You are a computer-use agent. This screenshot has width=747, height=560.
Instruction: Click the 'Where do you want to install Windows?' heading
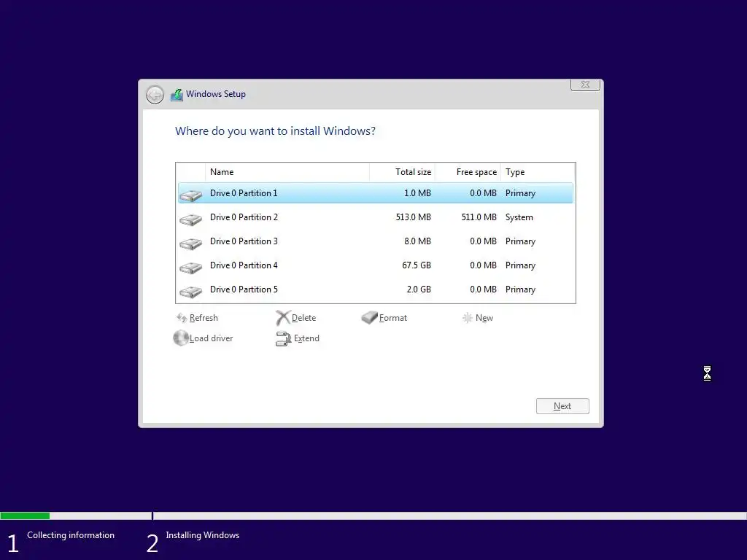tap(275, 131)
